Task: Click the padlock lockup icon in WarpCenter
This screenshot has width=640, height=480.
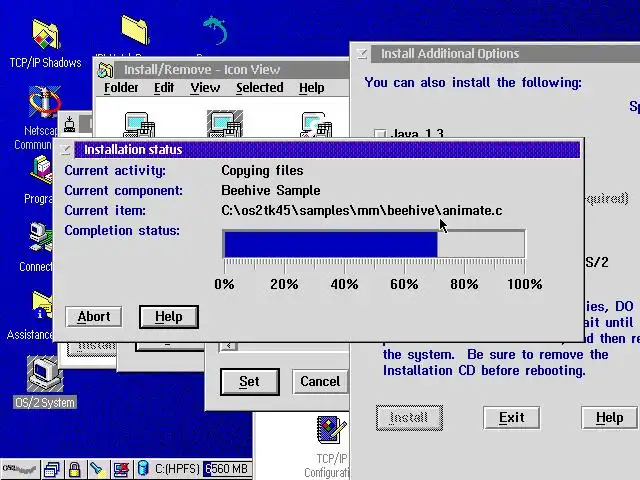Action: coord(74,469)
